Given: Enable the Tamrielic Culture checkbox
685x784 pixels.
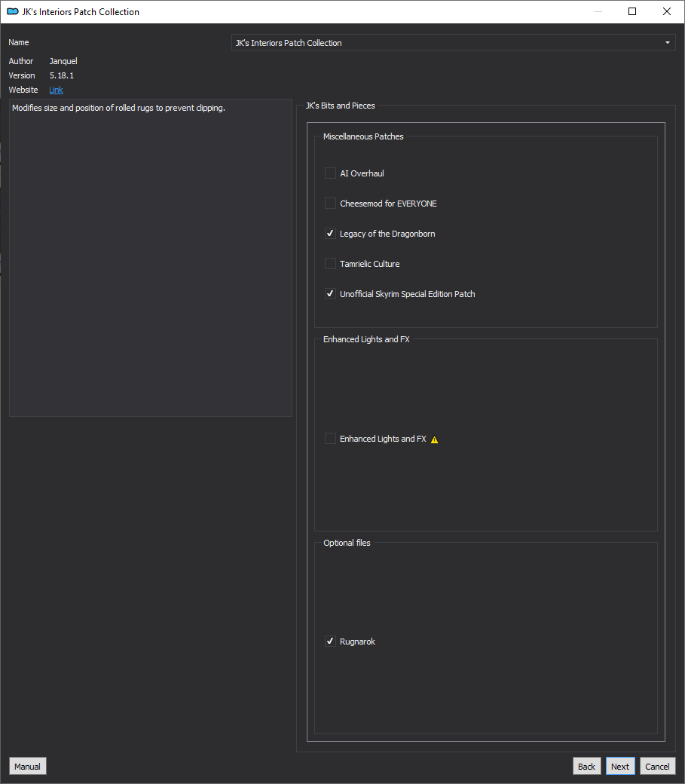Looking at the screenshot, I should coord(330,263).
